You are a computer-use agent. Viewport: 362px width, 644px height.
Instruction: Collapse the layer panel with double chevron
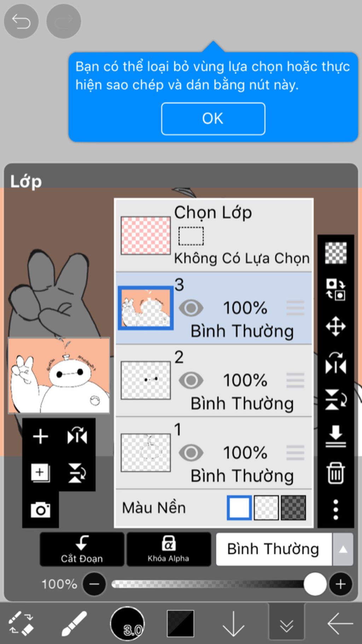pos(286,625)
